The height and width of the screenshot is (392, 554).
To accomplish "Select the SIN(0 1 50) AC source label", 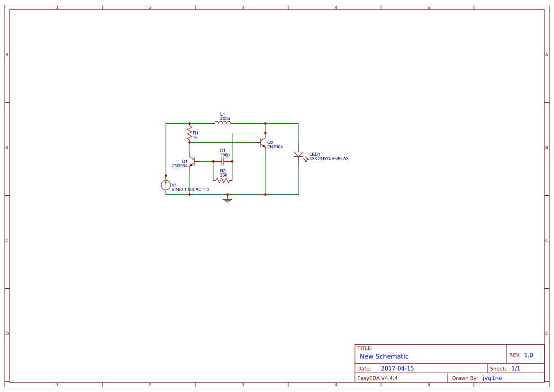I will pos(190,189).
